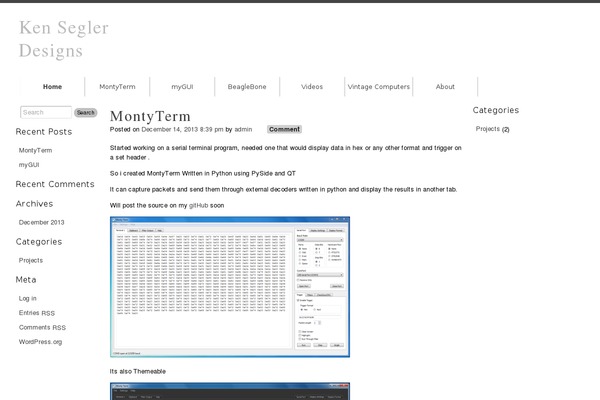Open the MontyTerm navigation menu item
This screenshot has width=600, height=400.
[117, 87]
